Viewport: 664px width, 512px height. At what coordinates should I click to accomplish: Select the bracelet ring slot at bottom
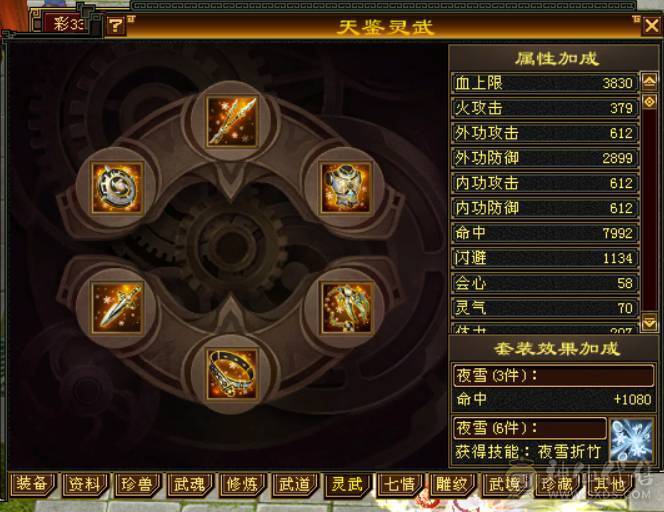231,374
